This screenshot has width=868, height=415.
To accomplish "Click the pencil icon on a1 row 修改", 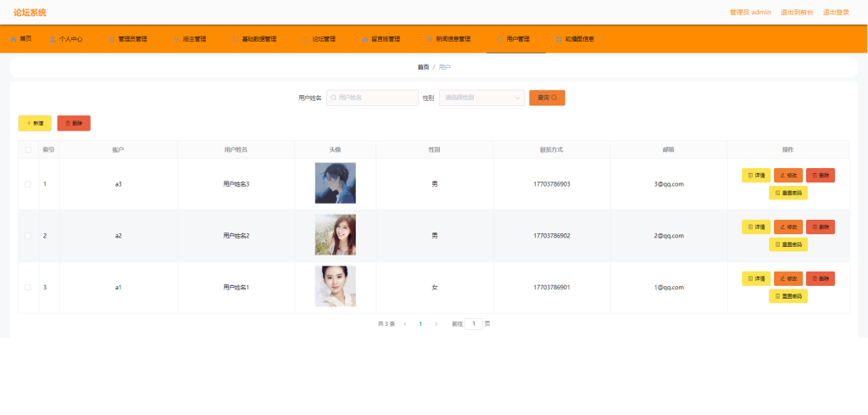I will pyautogui.click(x=782, y=278).
